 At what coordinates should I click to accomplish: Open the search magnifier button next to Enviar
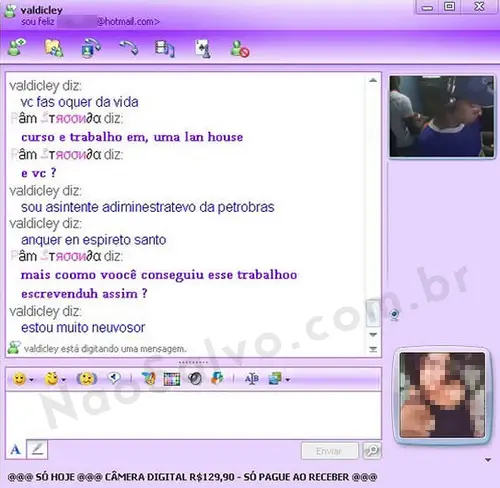(372, 451)
